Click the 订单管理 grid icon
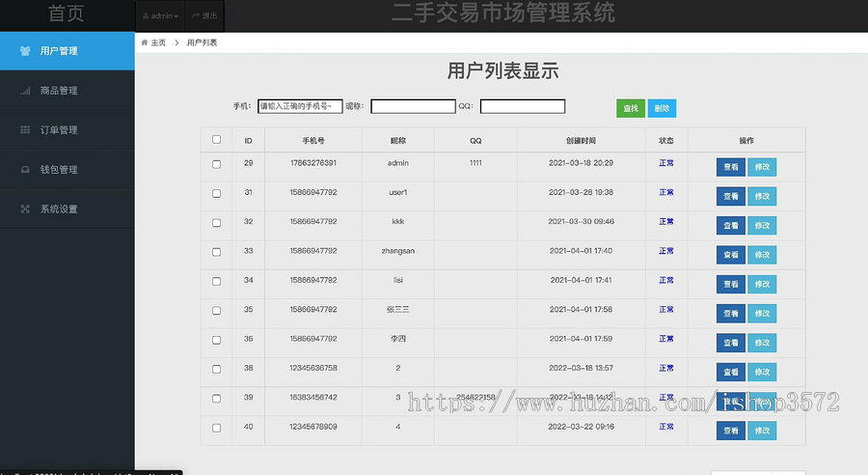This screenshot has width=868, height=475. pos(25,129)
